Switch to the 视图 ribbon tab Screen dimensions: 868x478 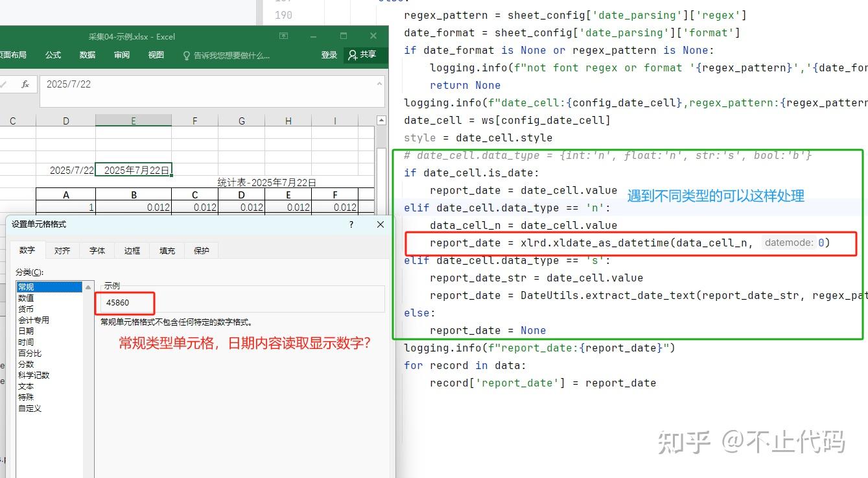[x=156, y=55]
